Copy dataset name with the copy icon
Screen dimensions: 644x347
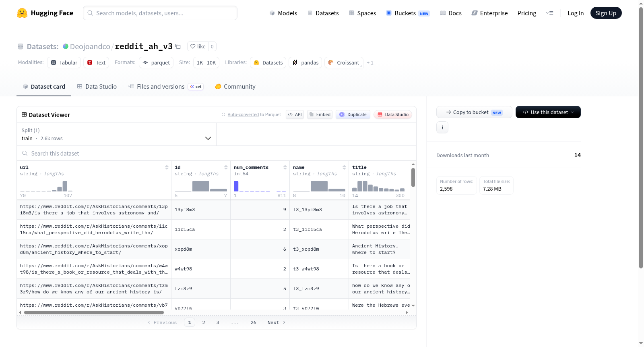(x=178, y=46)
